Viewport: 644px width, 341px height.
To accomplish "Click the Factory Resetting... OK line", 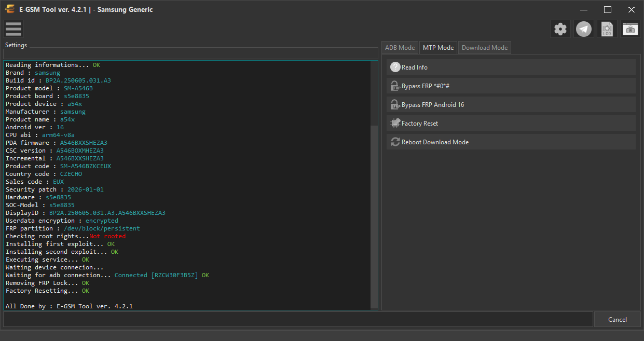I will [x=47, y=291].
